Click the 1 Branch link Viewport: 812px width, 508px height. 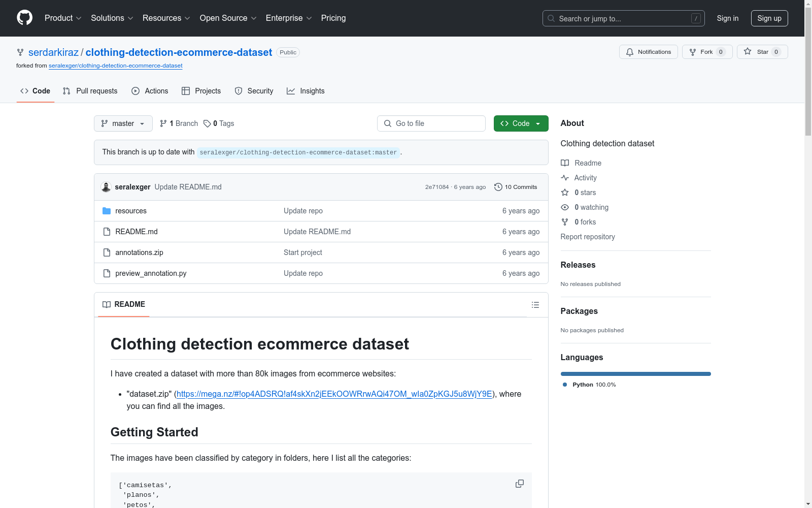(x=179, y=123)
